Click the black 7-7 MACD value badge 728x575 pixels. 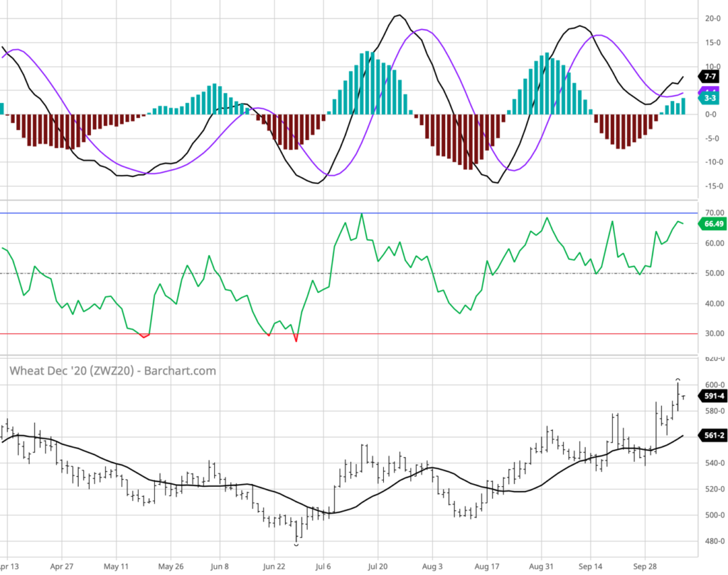pyautogui.click(x=710, y=76)
